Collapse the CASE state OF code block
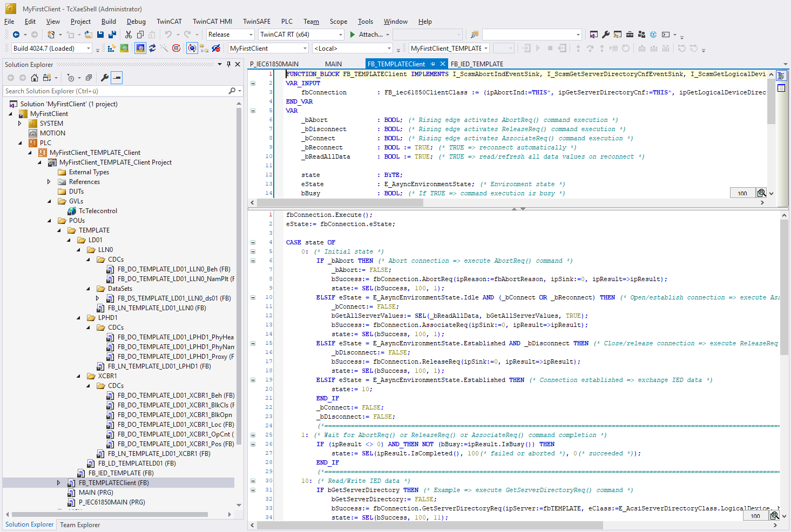Viewport: 791px width, 532px height. click(253, 242)
